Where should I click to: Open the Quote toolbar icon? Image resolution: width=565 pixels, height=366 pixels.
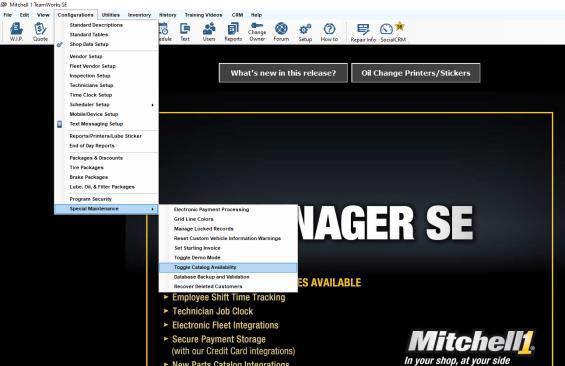coord(40,32)
